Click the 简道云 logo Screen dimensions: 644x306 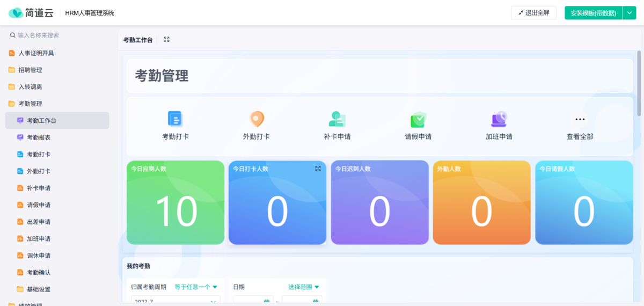(x=30, y=13)
